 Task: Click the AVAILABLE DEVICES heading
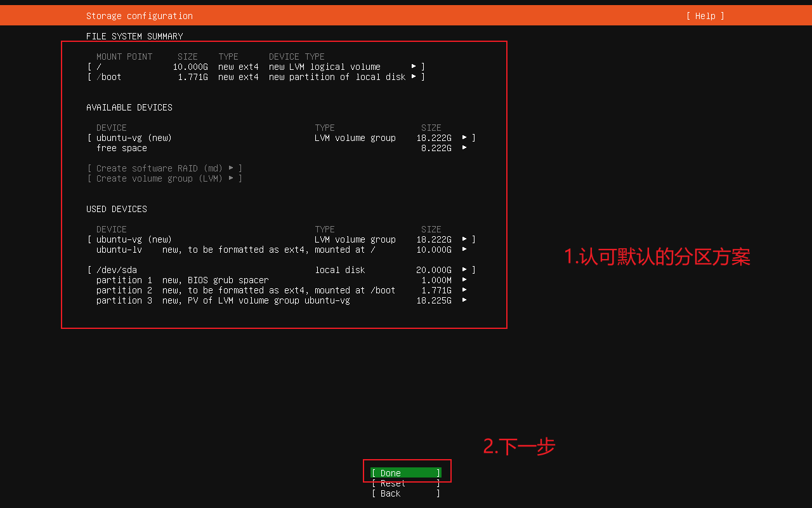coord(129,107)
